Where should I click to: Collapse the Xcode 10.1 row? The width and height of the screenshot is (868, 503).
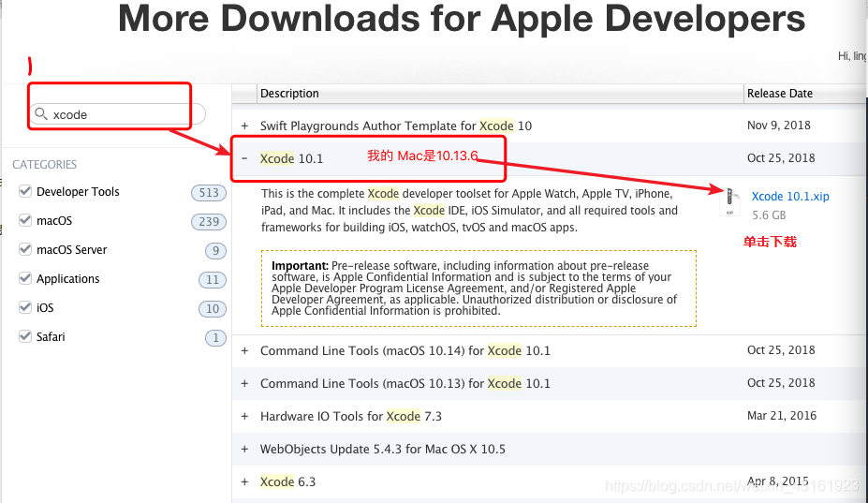pos(244,158)
